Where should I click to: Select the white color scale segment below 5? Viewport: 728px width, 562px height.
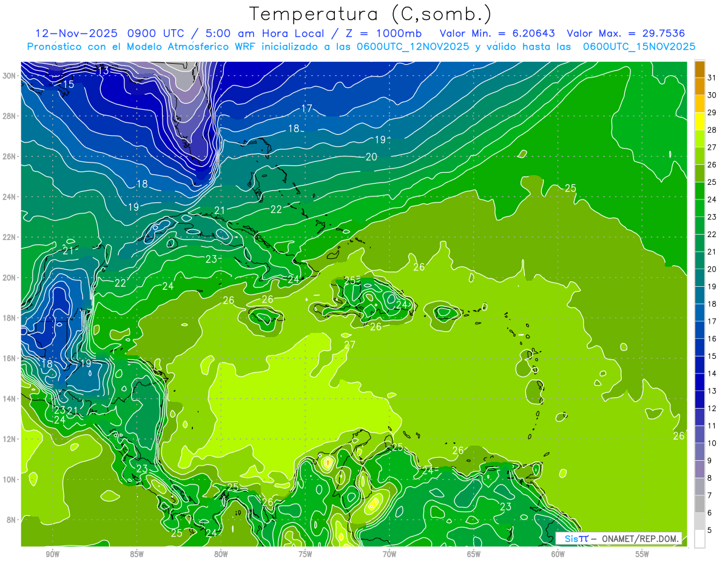pyautogui.click(x=699, y=539)
